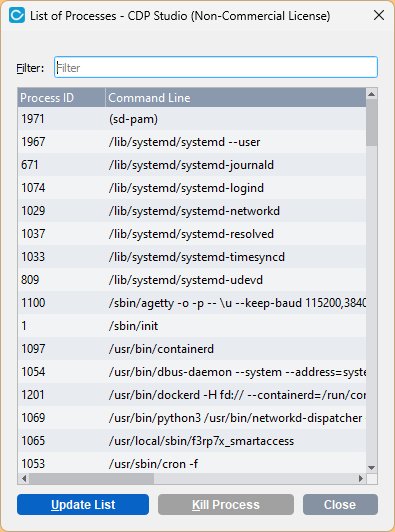
Task: Select process ID 1029 cell
Action: [x=62, y=211]
